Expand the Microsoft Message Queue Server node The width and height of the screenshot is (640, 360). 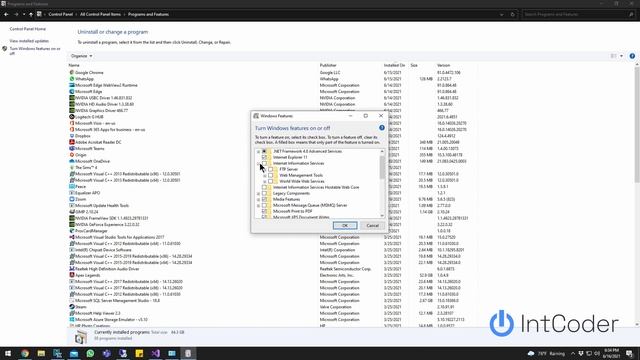pos(258,205)
